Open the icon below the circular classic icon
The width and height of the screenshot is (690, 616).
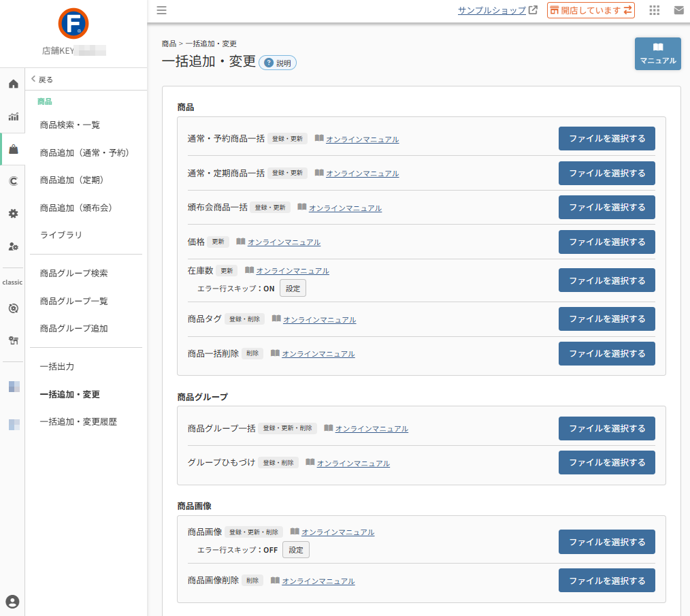coord(14,340)
